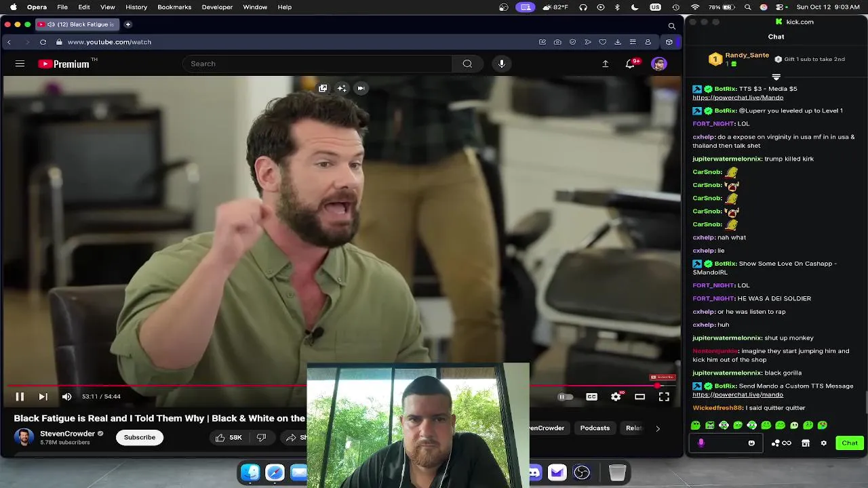Focus the YouTube search box

(x=317, y=64)
